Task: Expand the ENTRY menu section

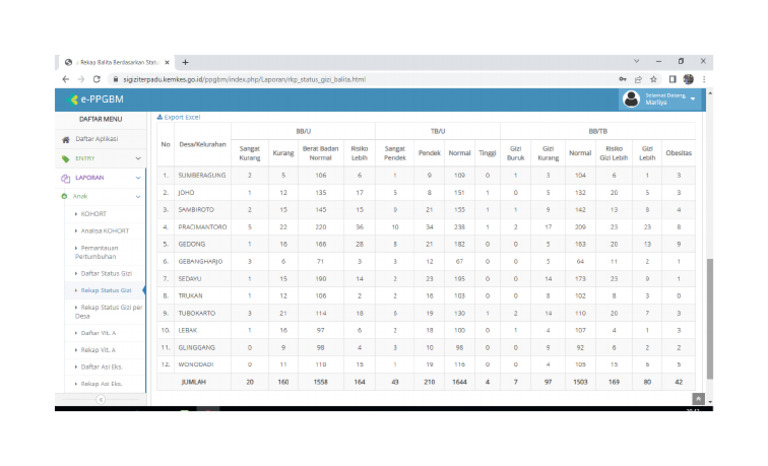Action: click(x=138, y=158)
